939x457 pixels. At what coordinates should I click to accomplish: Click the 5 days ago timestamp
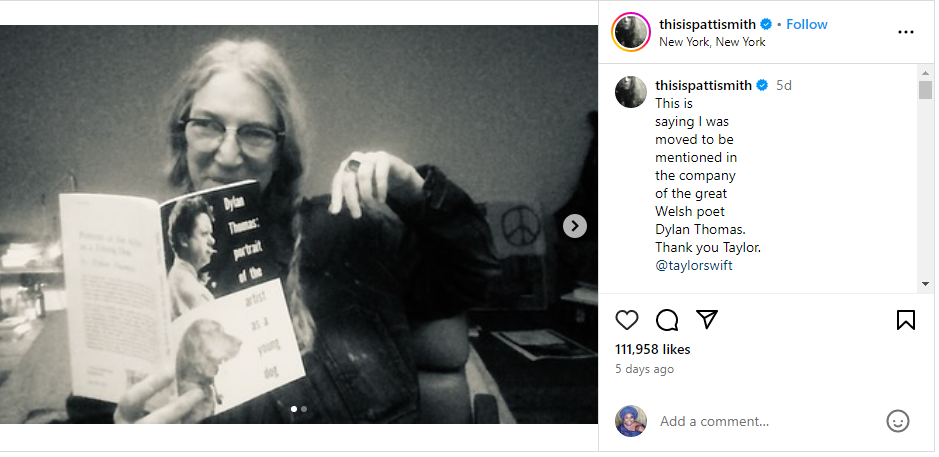click(644, 370)
